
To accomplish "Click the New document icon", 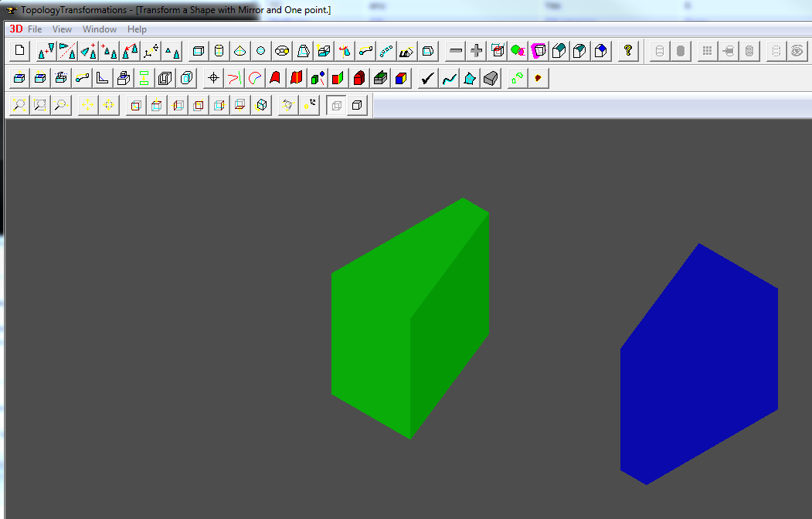I will point(20,51).
